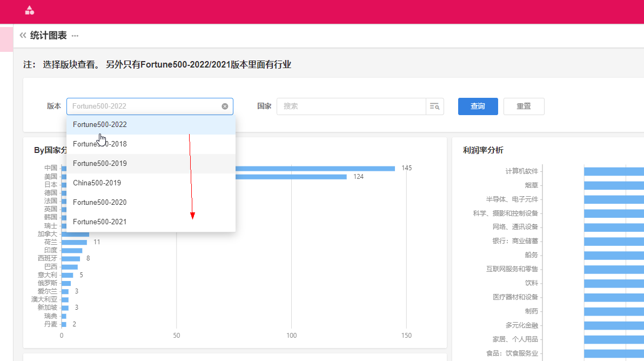This screenshot has height=361, width=644.
Task: Click the 荷兰 bar showing 11
Action: (x=75, y=242)
